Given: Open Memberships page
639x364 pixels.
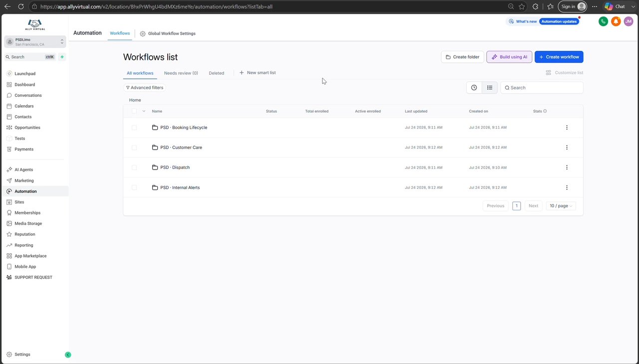Looking at the screenshot, I should click(27, 213).
